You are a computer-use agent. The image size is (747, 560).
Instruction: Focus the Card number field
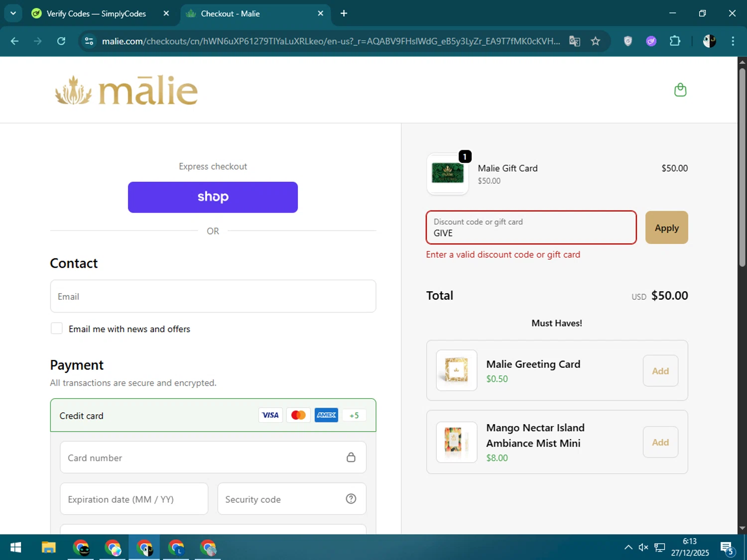coord(213,457)
